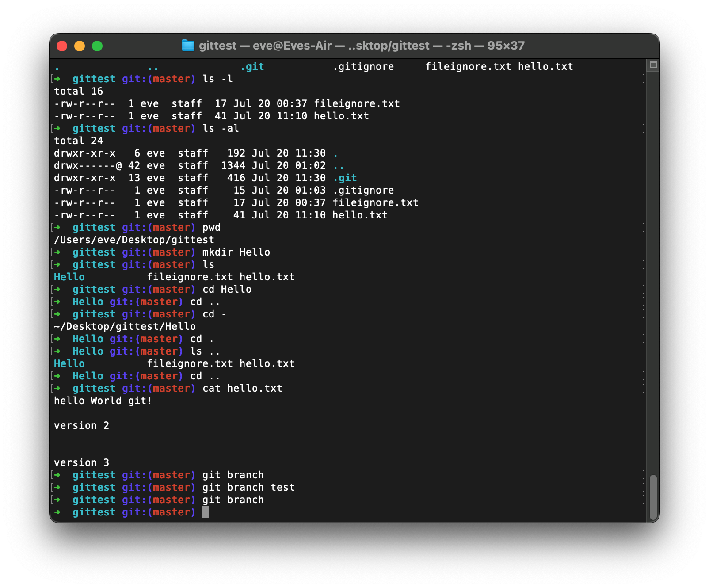Click the red close window button
Image resolution: width=709 pixels, height=588 pixels.
click(x=62, y=46)
